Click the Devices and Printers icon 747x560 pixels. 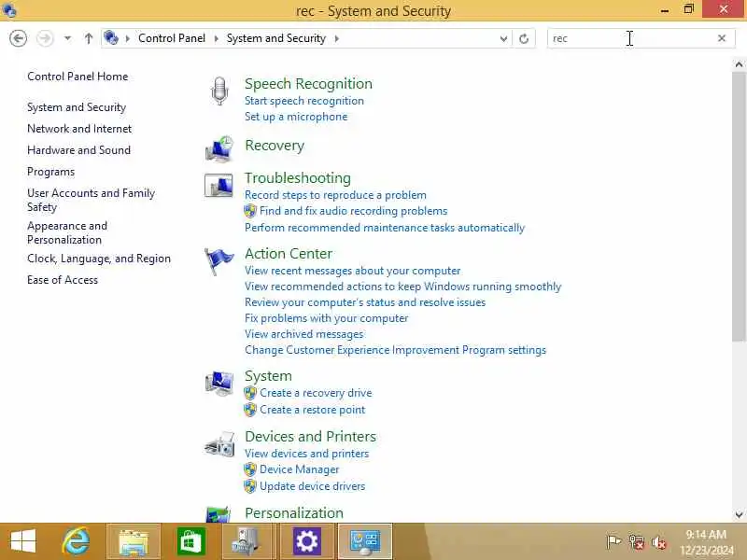pos(219,444)
